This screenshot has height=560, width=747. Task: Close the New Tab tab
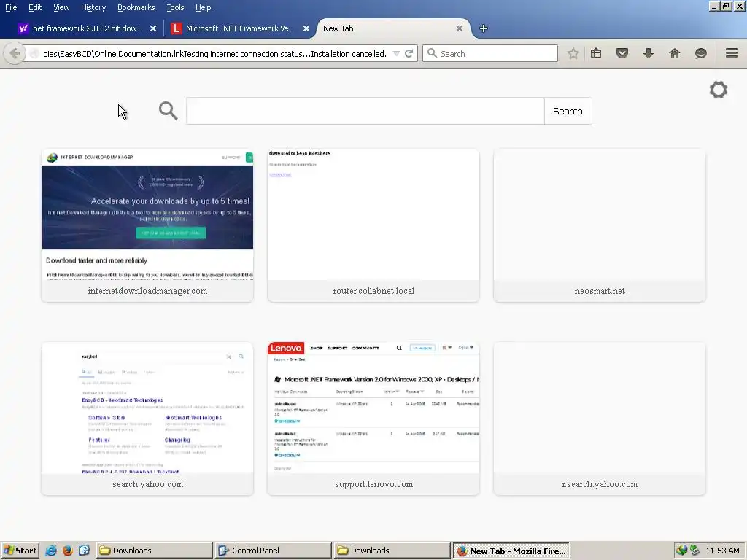(460, 28)
